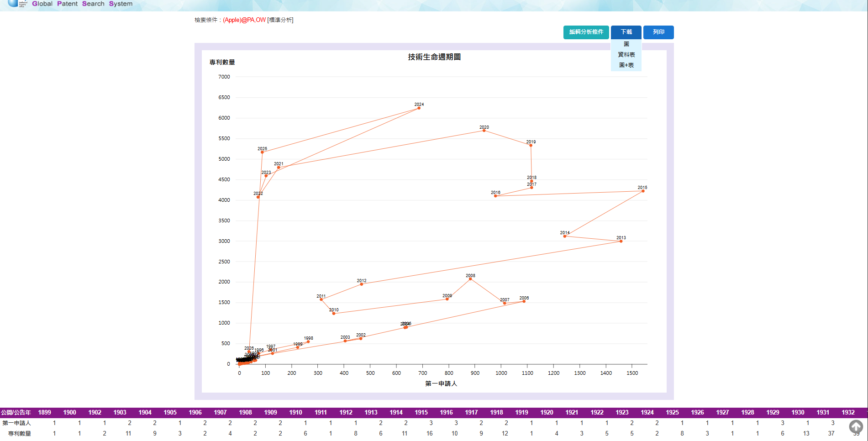Select 資料表 option in download menu

pyautogui.click(x=626, y=55)
